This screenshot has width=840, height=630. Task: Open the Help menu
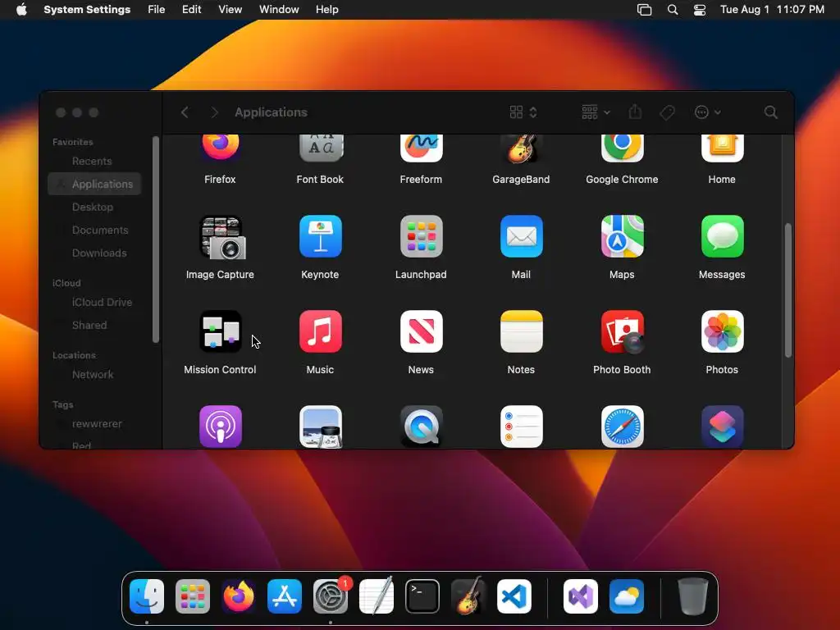point(326,9)
